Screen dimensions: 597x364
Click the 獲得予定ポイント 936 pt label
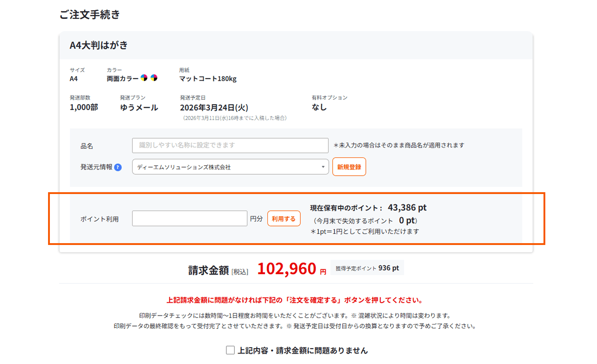[367, 267]
